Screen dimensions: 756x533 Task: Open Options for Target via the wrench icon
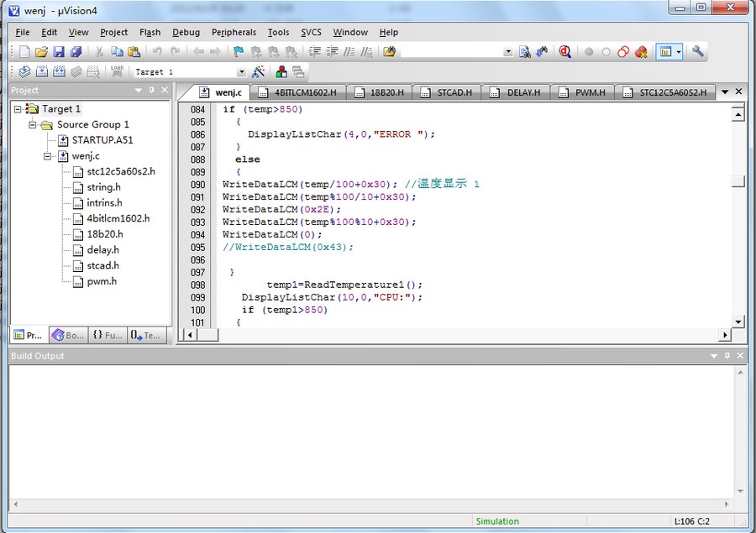[x=698, y=51]
